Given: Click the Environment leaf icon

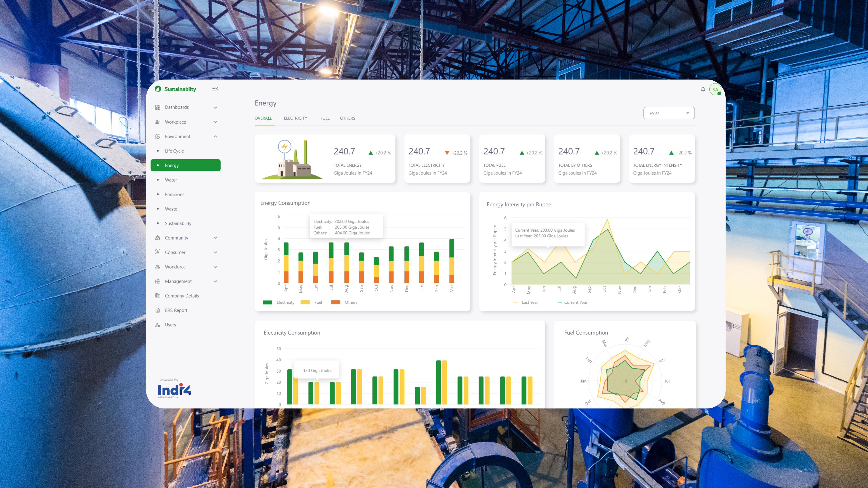Looking at the screenshot, I should (158, 136).
